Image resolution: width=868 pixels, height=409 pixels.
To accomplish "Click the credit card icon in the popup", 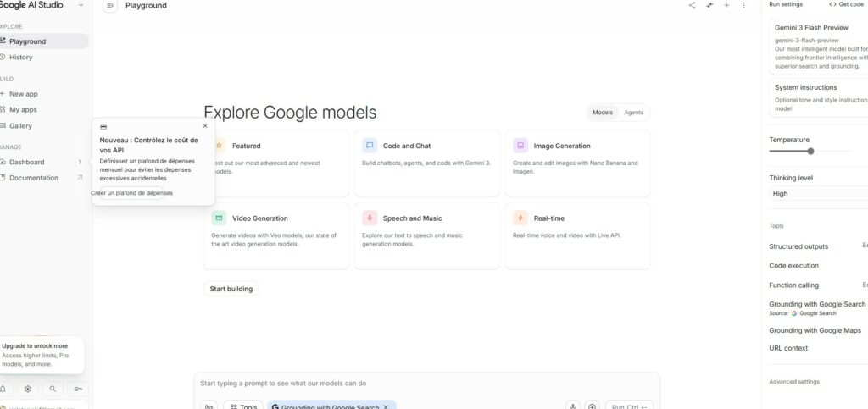I will pos(103,127).
